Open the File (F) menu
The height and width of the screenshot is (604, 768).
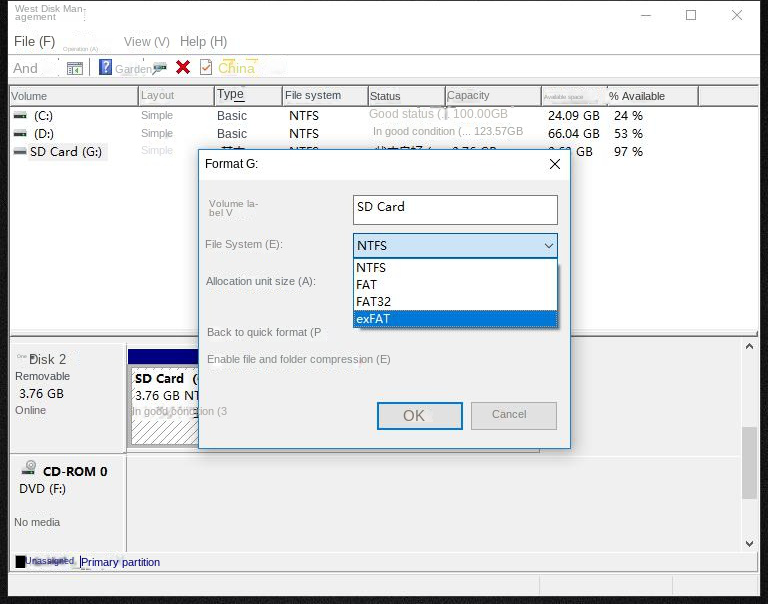pos(34,41)
